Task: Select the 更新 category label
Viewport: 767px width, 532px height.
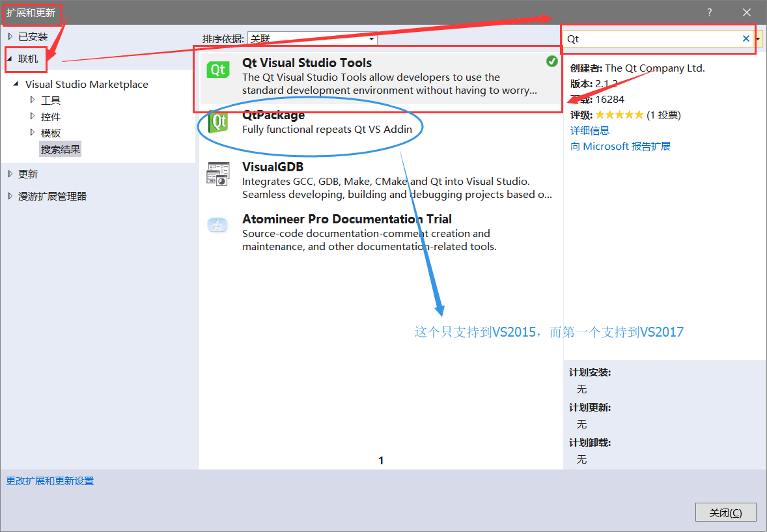Action: tap(28, 175)
